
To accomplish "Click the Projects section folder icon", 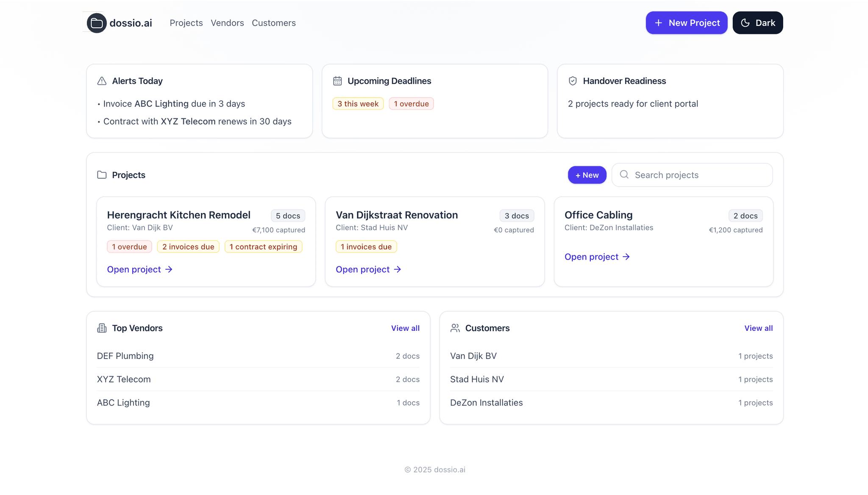I will click(102, 175).
